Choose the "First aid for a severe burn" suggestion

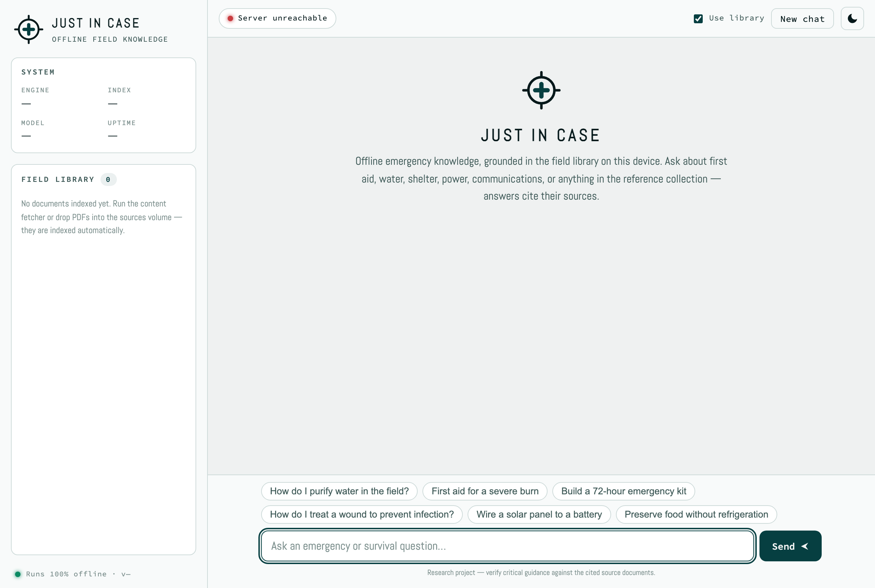point(485,491)
